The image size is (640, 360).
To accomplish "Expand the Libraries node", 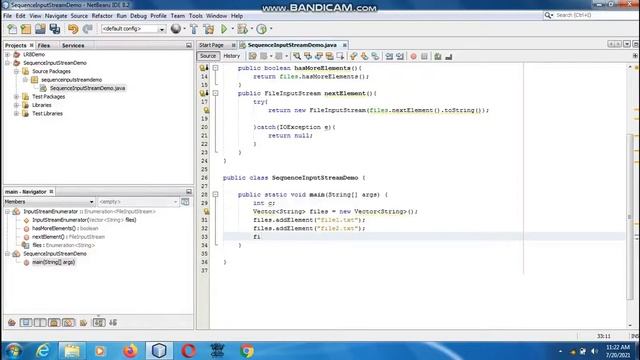I will click(16, 105).
